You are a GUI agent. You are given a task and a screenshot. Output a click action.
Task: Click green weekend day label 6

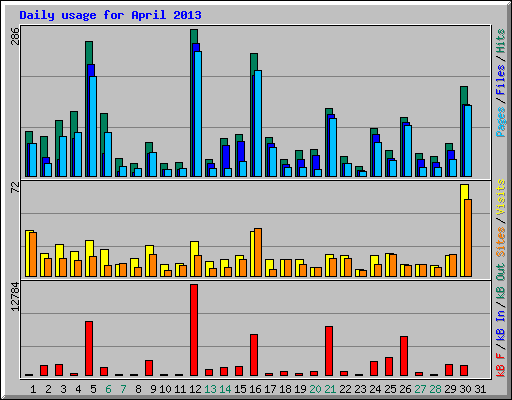[x=108, y=389]
